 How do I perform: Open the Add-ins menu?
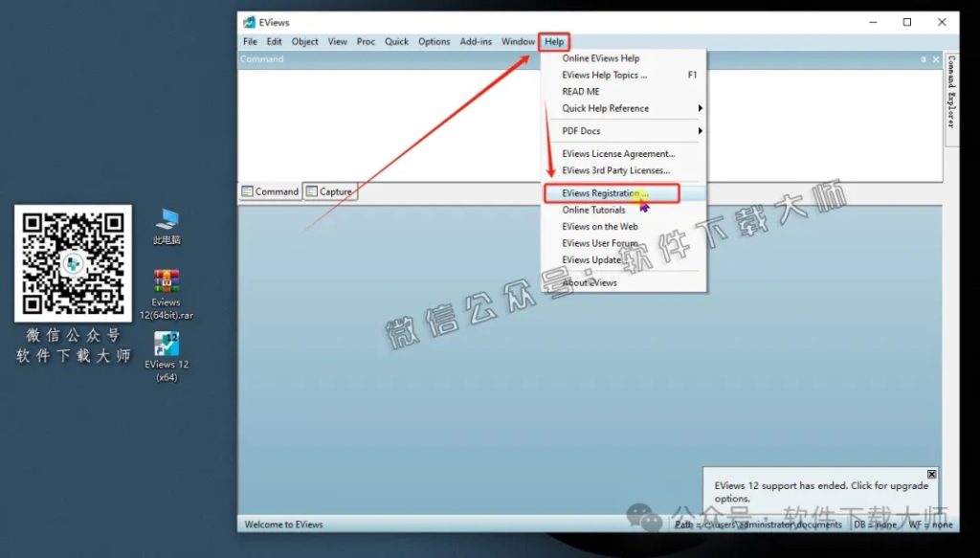click(474, 41)
